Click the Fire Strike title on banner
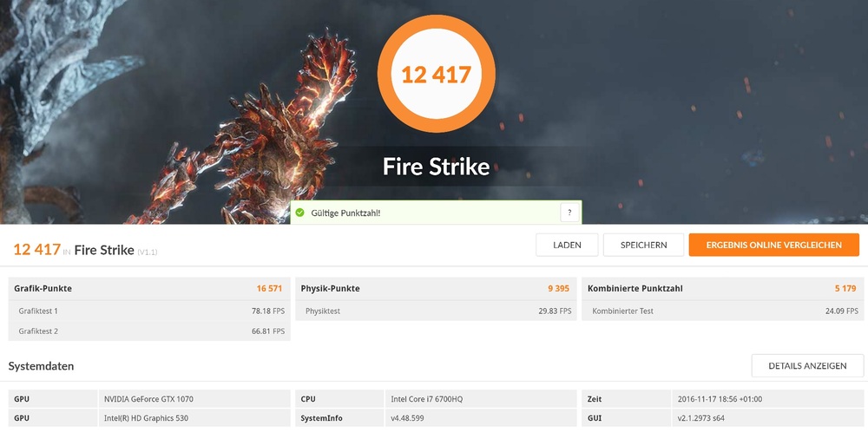Viewport: 868px width, 439px height. coord(437,166)
